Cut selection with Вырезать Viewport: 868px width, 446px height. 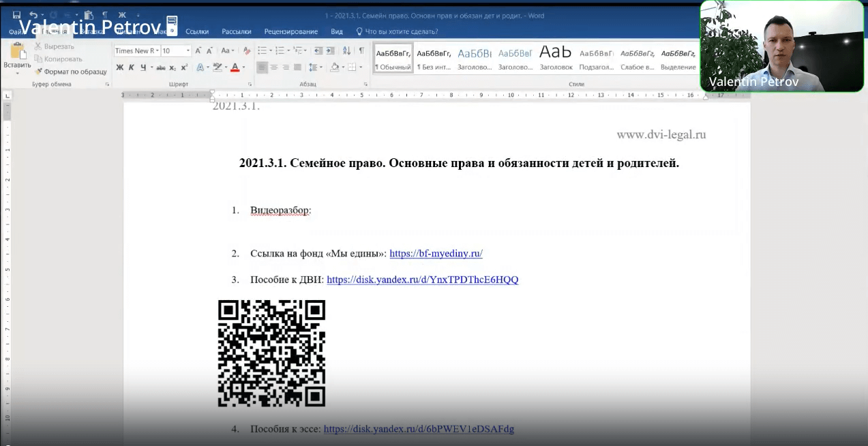(x=54, y=46)
